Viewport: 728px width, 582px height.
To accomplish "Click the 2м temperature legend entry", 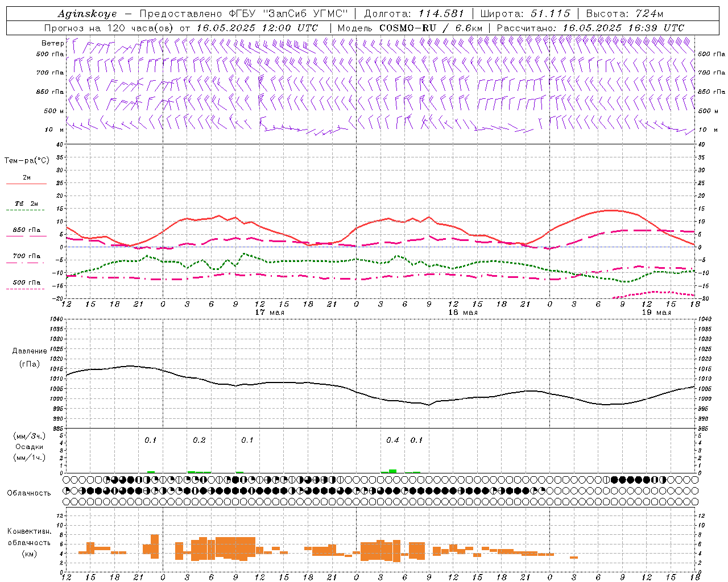I will pos(27,178).
